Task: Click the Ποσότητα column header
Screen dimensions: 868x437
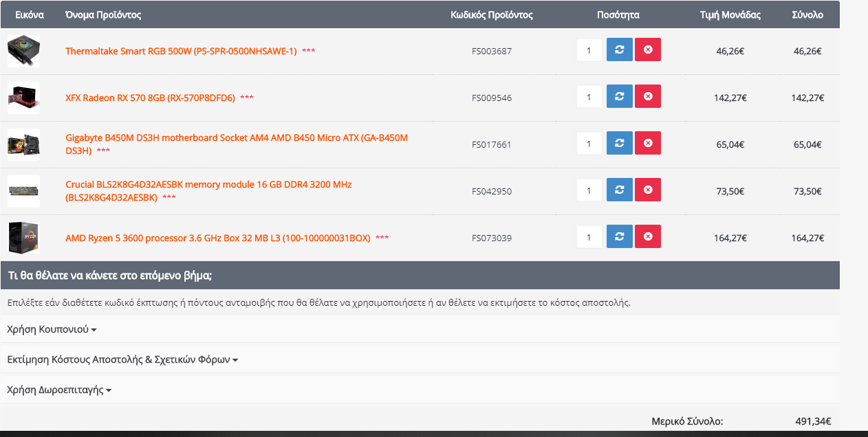Action: pos(618,14)
